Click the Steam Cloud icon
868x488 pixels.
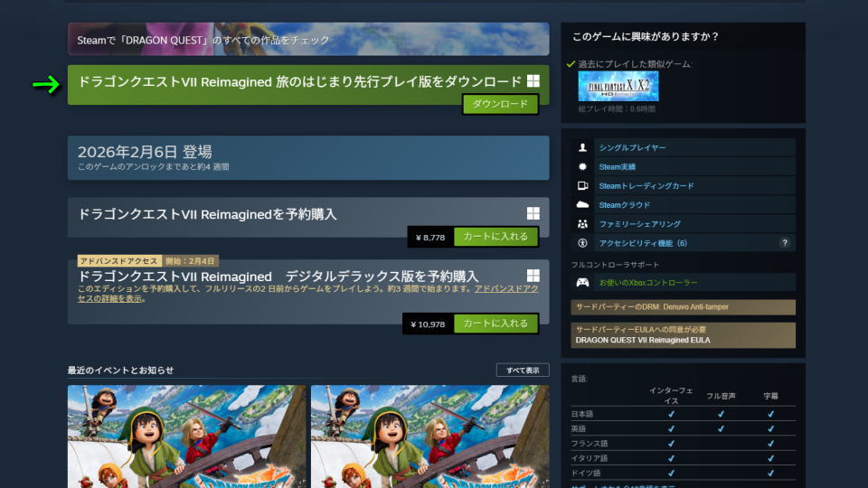pyautogui.click(x=582, y=205)
